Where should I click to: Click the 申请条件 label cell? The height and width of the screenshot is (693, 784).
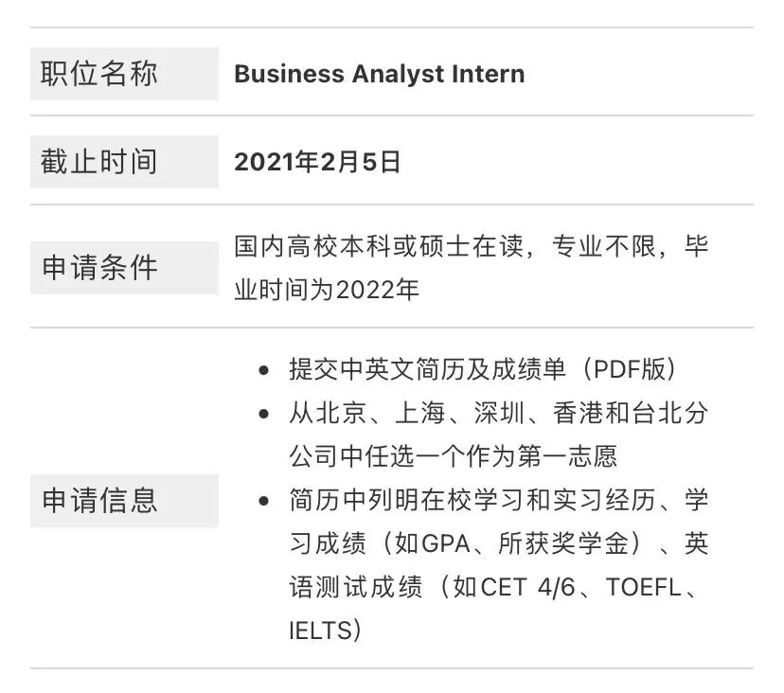(x=124, y=267)
